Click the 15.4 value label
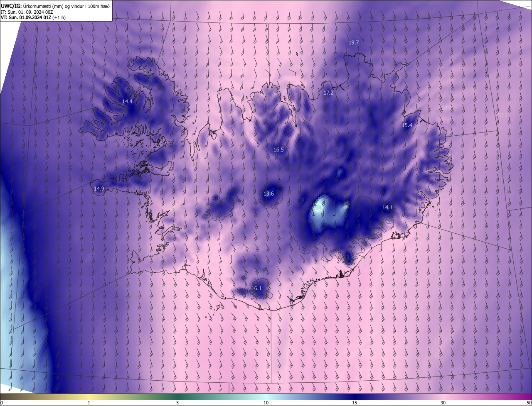The height and width of the screenshot is (406, 532). [407, 125]
